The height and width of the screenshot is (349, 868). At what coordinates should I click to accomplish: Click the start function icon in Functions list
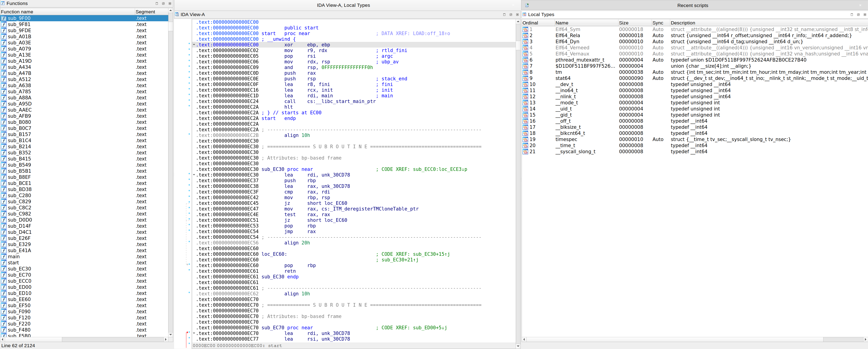click(x=3, y=263)
